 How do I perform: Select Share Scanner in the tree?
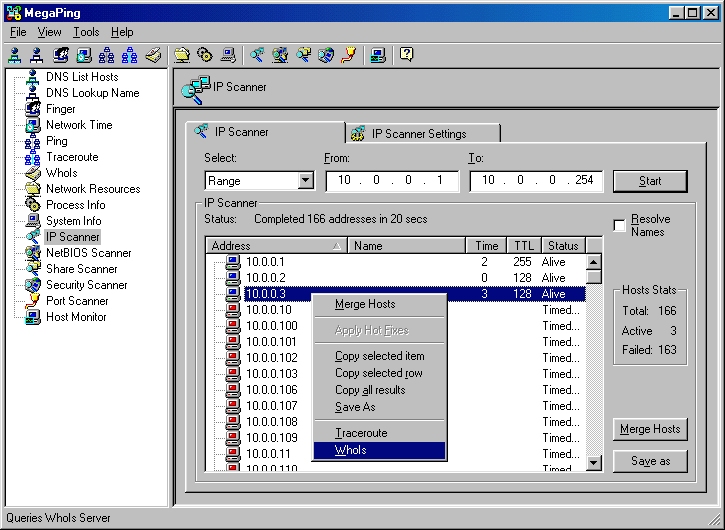pyautogui.click(x=81, y=269)
